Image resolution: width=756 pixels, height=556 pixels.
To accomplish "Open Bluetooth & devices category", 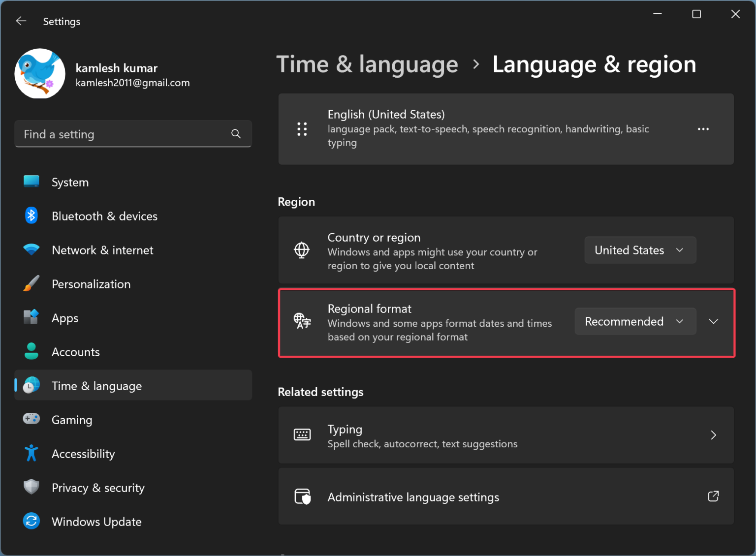I will (x=105, y=216).
